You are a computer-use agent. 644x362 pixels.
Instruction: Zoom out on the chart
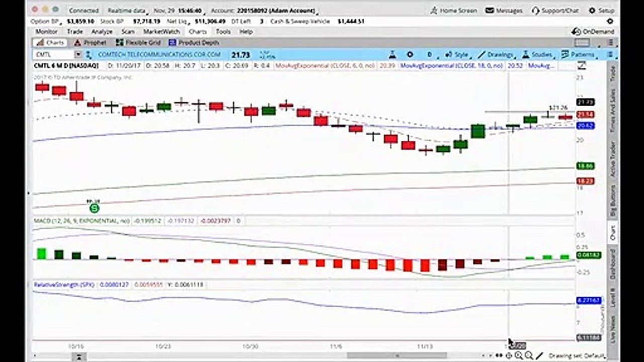[x=529, y=356]
